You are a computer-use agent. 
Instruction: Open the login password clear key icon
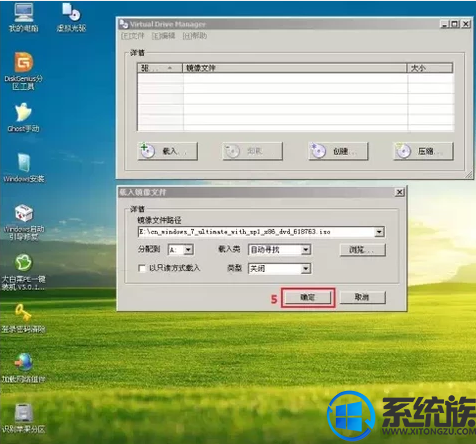(x=23, y=313)
